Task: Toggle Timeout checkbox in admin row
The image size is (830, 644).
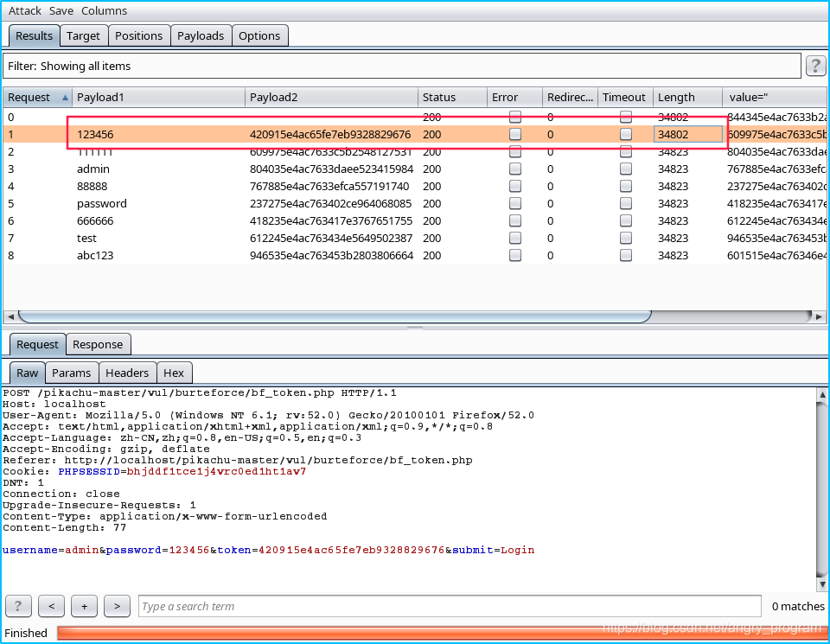Action: pos(626,169)
